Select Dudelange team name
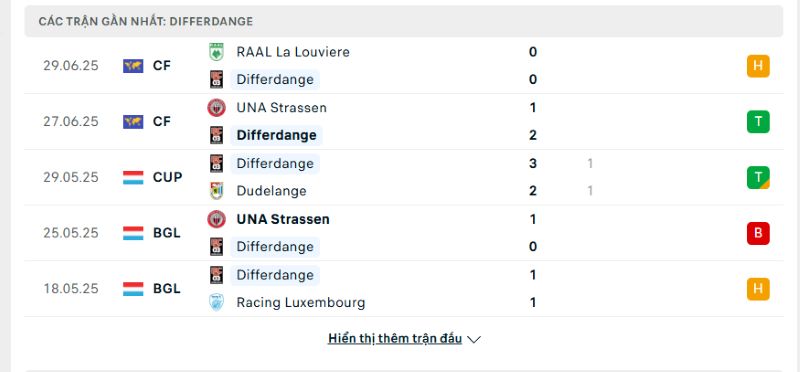The image size is (800, 372). point(271,191)
